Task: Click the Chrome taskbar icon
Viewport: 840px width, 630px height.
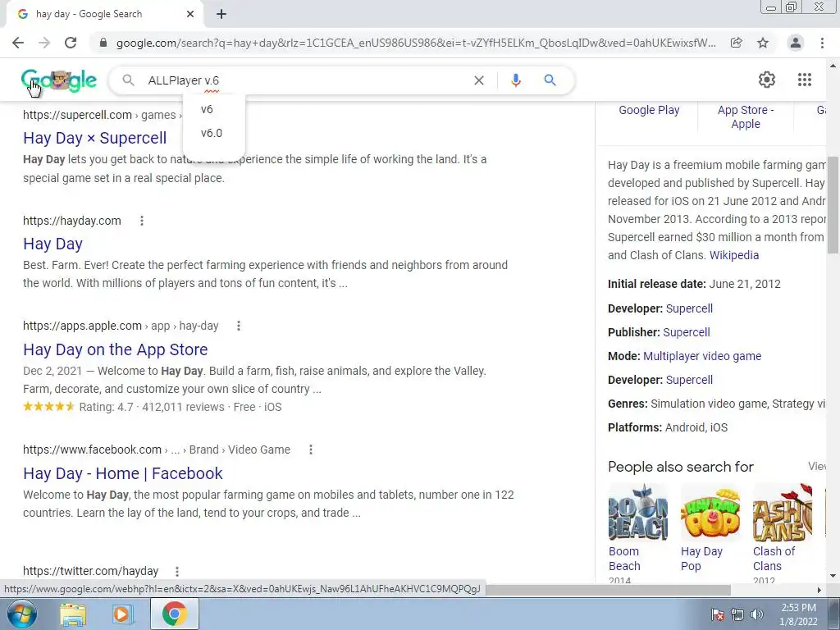Action: [175, 614]
